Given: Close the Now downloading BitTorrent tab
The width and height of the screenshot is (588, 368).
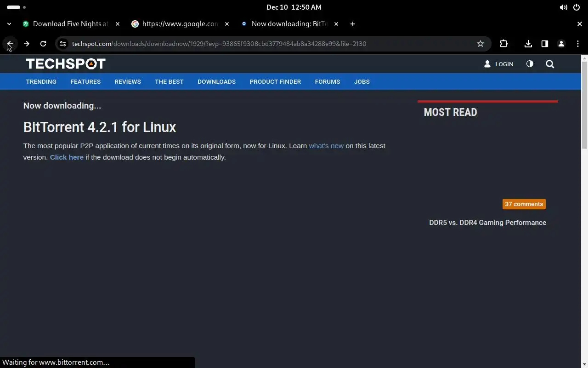Looking at the screenshot, I should click(336, 24).
